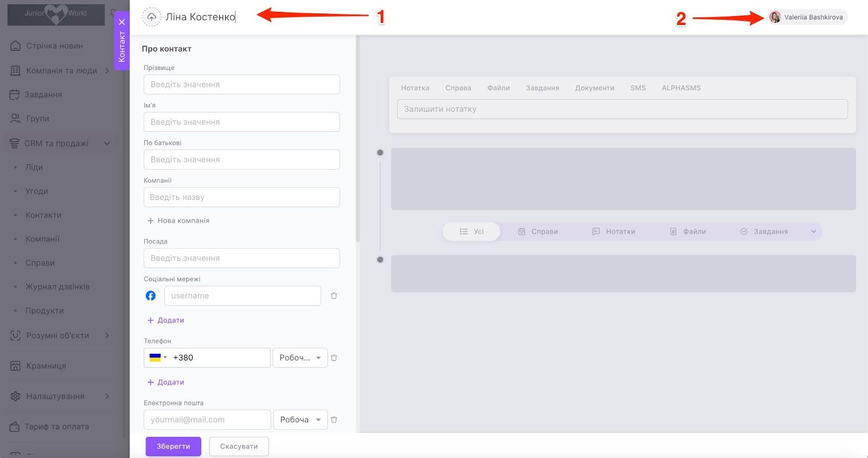Filter timeline by Завдання
The image size is (868, 458).
point(764,231)
